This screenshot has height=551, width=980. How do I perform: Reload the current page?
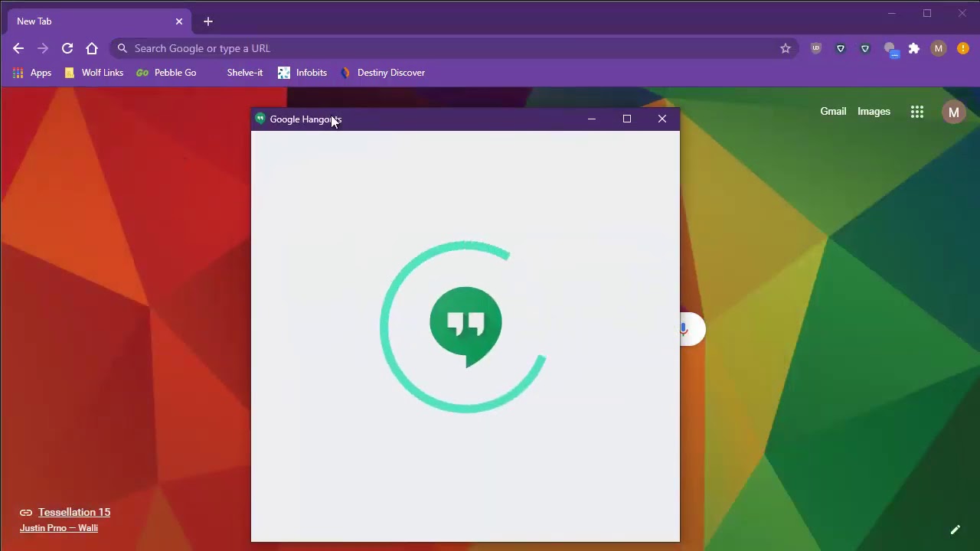point(67,48)
